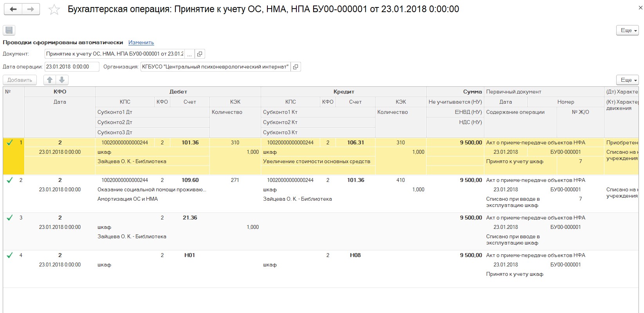Select debit account 101.36 in entry 1
The height and width of the screenshot is (313, 644).
tap(190, 142)
